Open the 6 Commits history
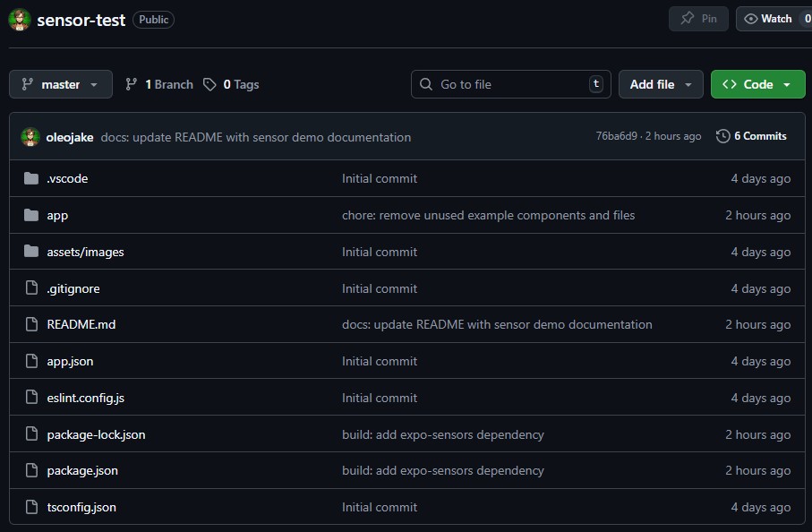Image resolution: width=812 pixels, height=532 pixels. click(x=759, y=136)
